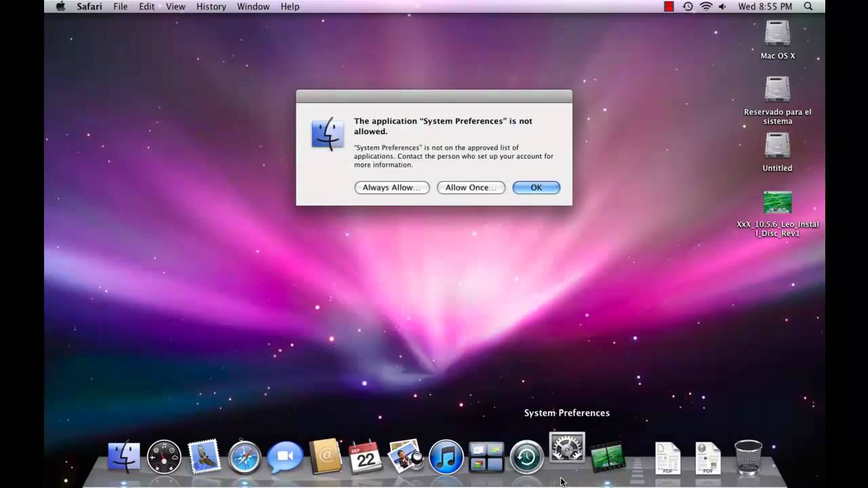
Task: Open Address Book in the Dock
Action: tap(325, 457)
